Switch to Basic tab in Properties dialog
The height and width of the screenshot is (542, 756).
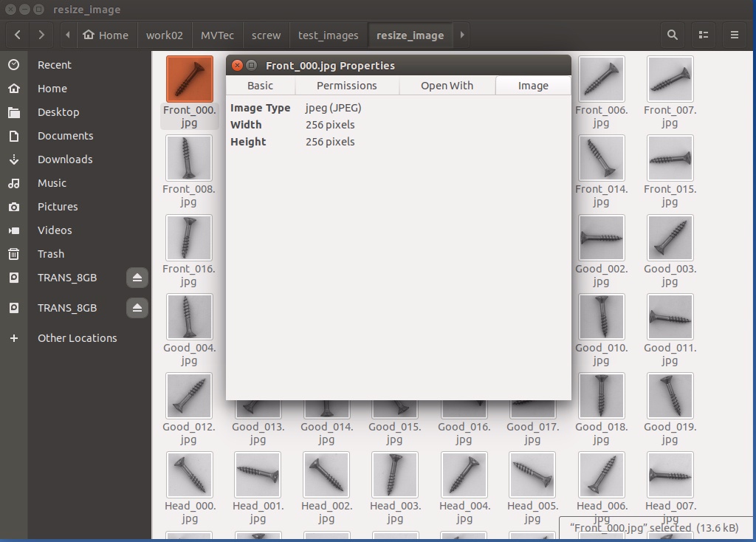pyautogui.click(x=261, y=86)
